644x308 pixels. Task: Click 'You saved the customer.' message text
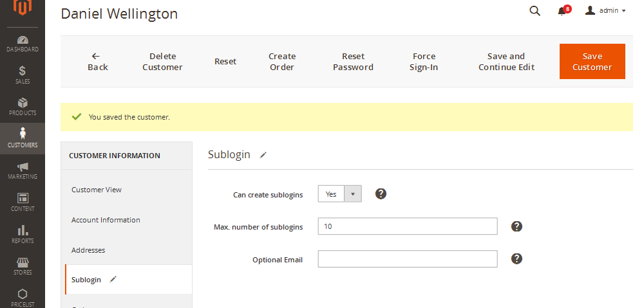(129, 117)
